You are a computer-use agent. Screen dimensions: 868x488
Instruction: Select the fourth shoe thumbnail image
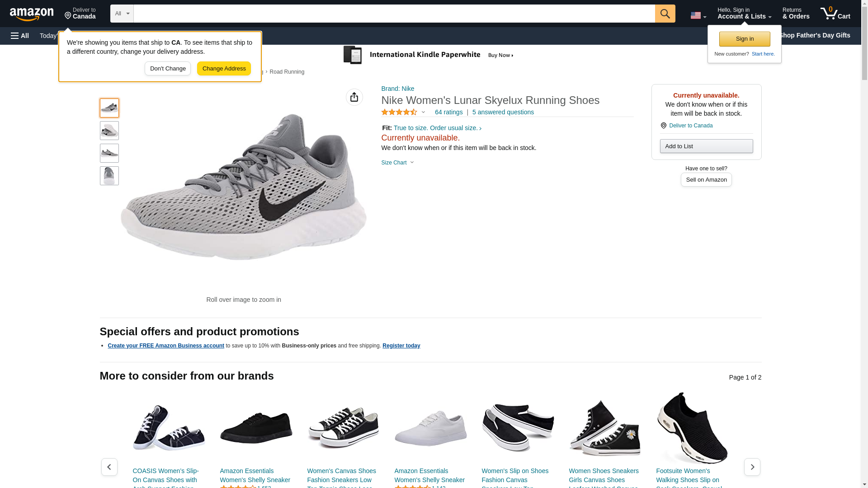109,176
